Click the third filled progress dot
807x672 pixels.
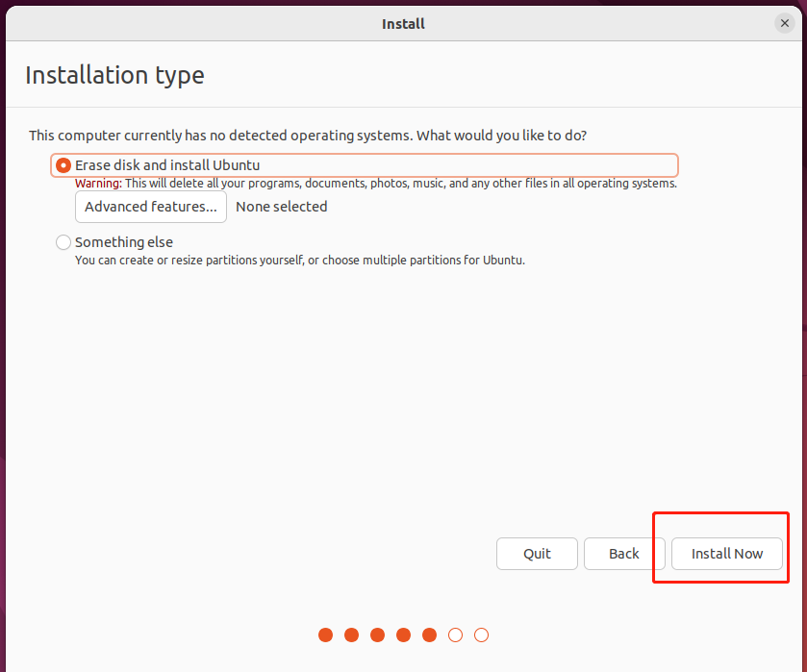click(377, 635)
